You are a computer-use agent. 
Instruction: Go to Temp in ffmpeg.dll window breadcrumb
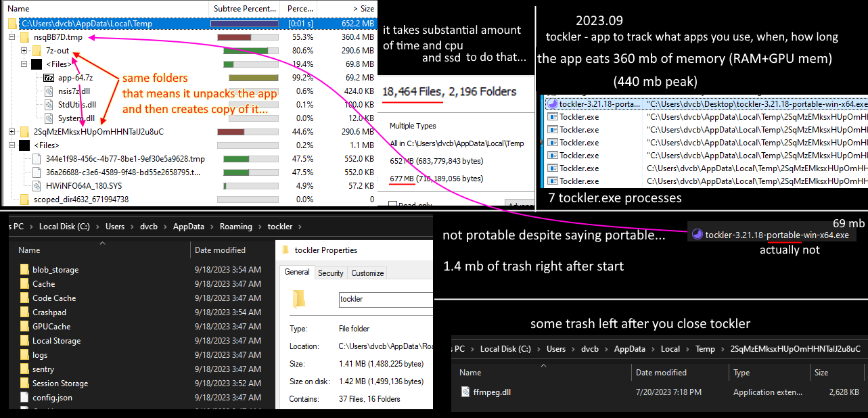[x=705, y=349]
